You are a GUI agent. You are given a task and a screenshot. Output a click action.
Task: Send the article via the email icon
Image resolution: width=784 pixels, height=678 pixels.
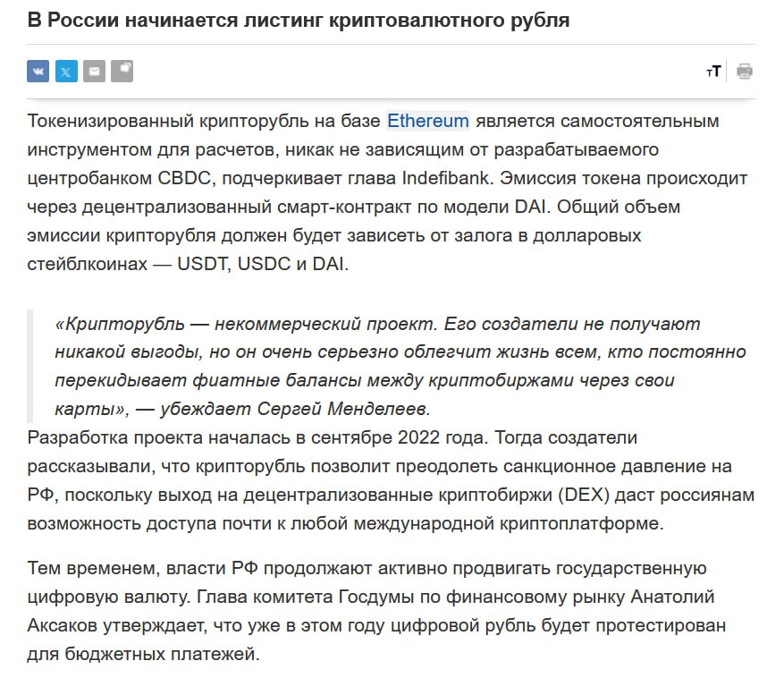click(94, 71)
